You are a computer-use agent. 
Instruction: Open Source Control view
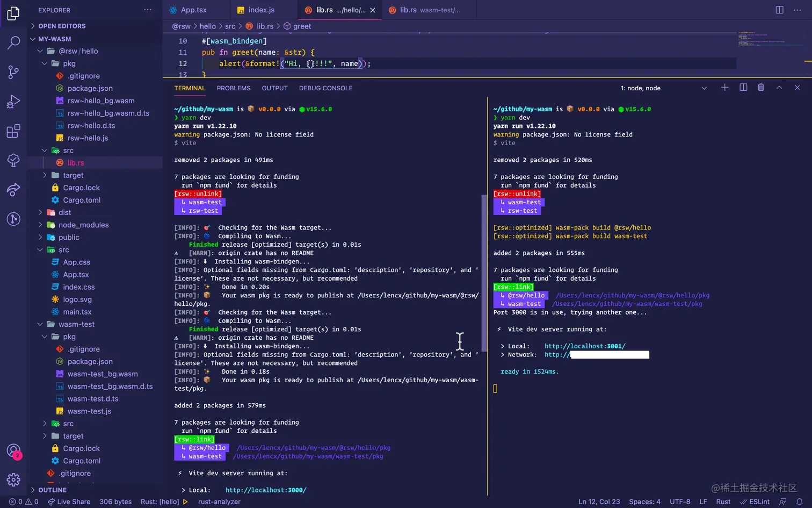coord(13,72)
